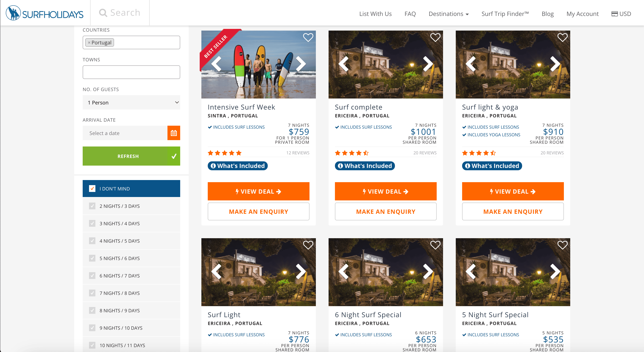This screenshot has height=352, width=644.
Task: Open the arrival date calendar icon
Action: point(173,133)
